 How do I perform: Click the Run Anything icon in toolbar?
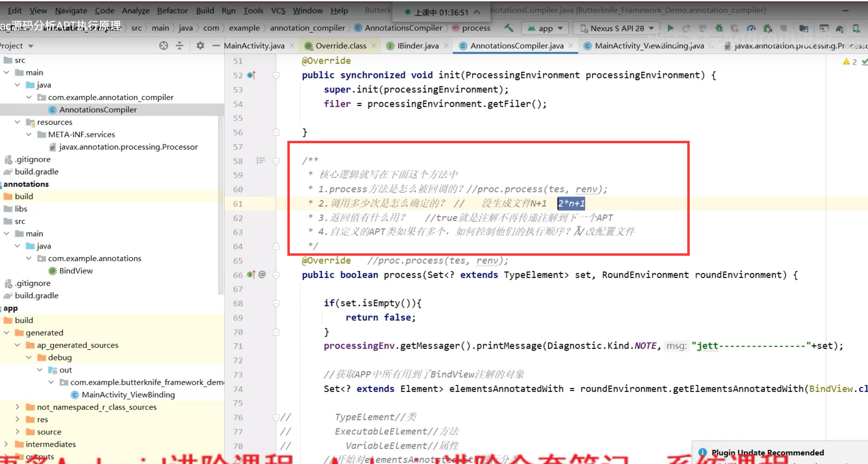[x=824, y=28]
